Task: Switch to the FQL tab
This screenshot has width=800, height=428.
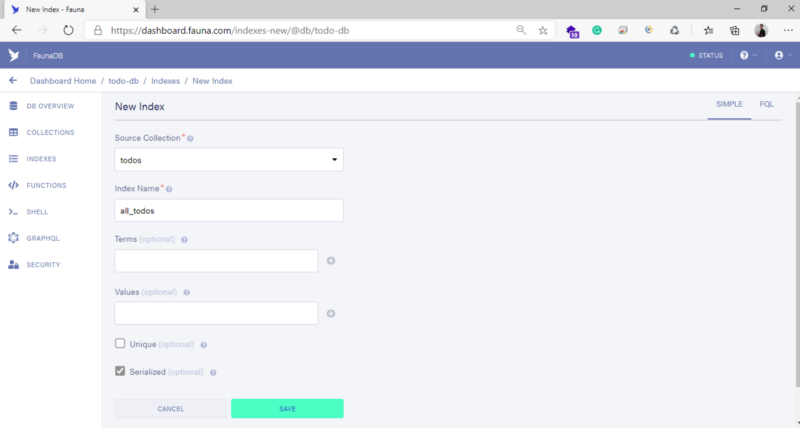Action: click(766, 105)
